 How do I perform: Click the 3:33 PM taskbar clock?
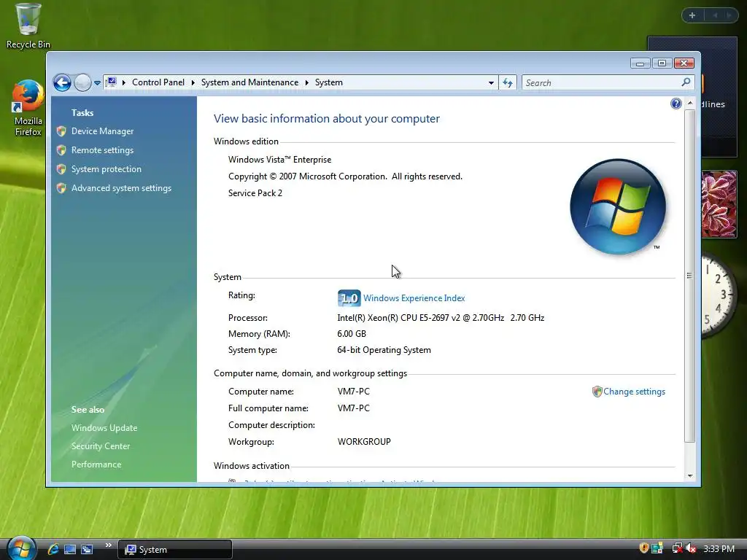click(x=719, y=549)
